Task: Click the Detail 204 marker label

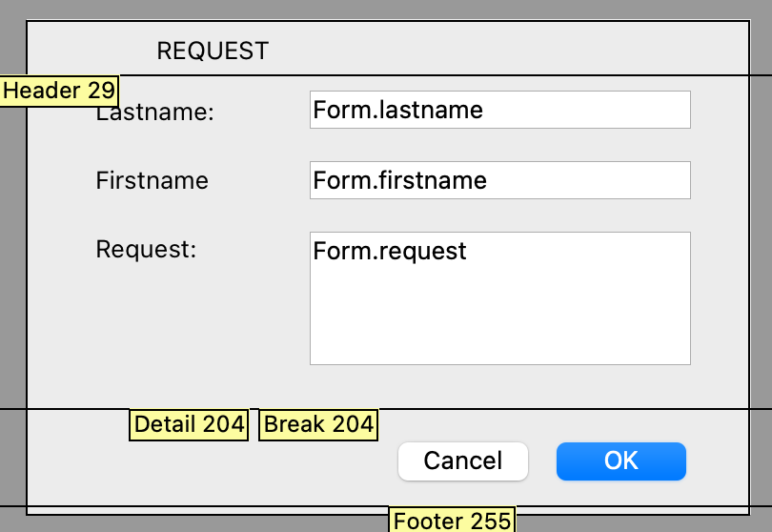Action: click(190, 424)
